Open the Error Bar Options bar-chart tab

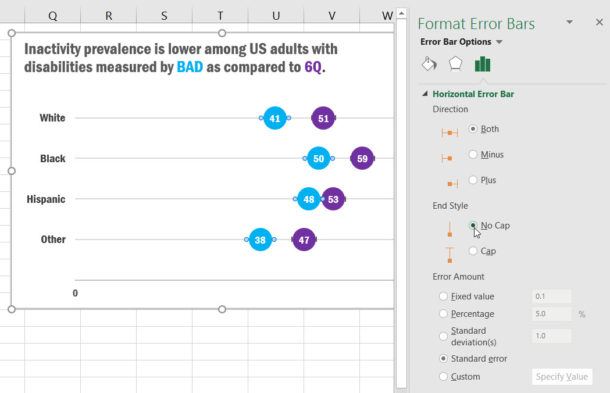(482, 64)
